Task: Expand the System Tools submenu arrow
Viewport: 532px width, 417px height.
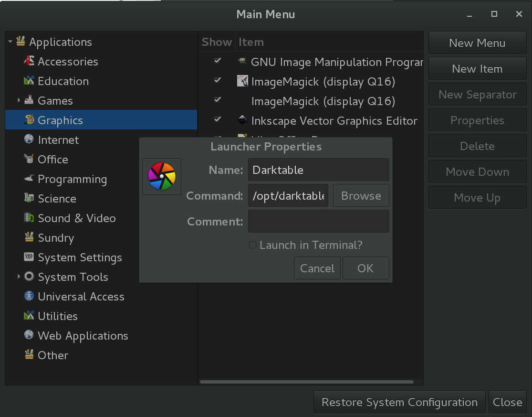Action: (x=19, y=277)
